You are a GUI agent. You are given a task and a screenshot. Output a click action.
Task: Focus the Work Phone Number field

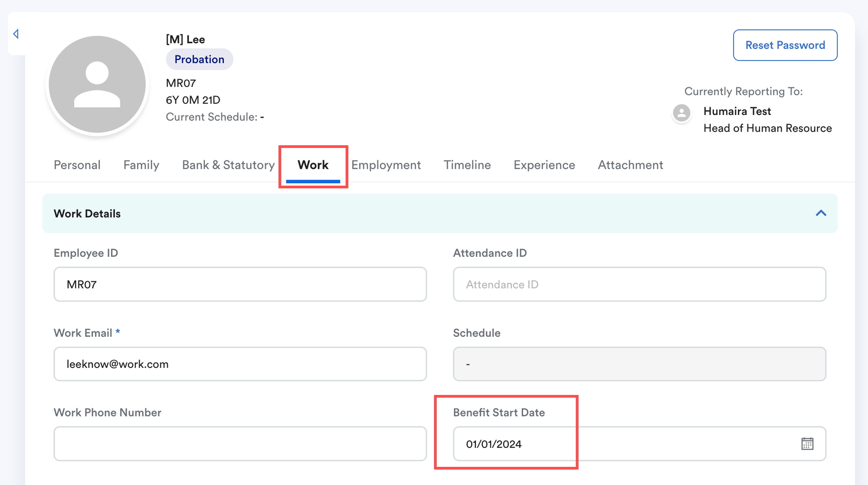pos(240,444)
